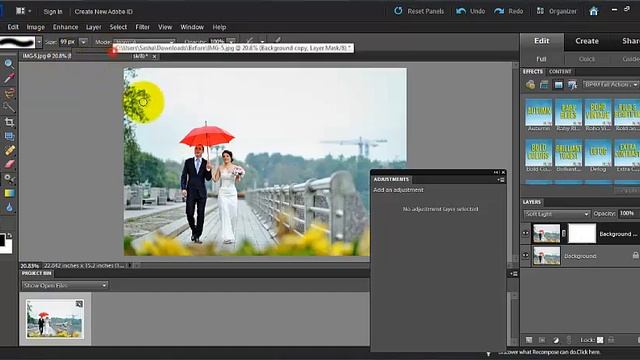This screenshot has width=640, height=360.
Task: Click the brush Size input field
Action: pos(68,42)
